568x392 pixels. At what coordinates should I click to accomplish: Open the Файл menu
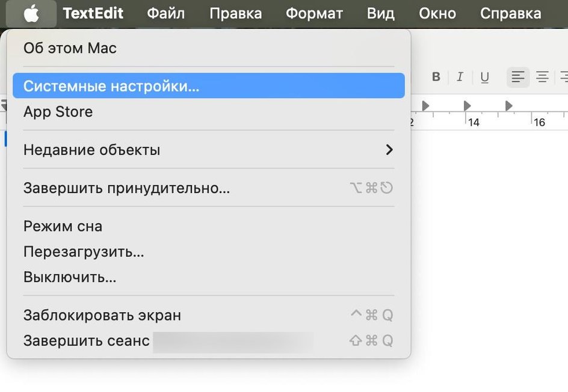[x=166, y=14]
